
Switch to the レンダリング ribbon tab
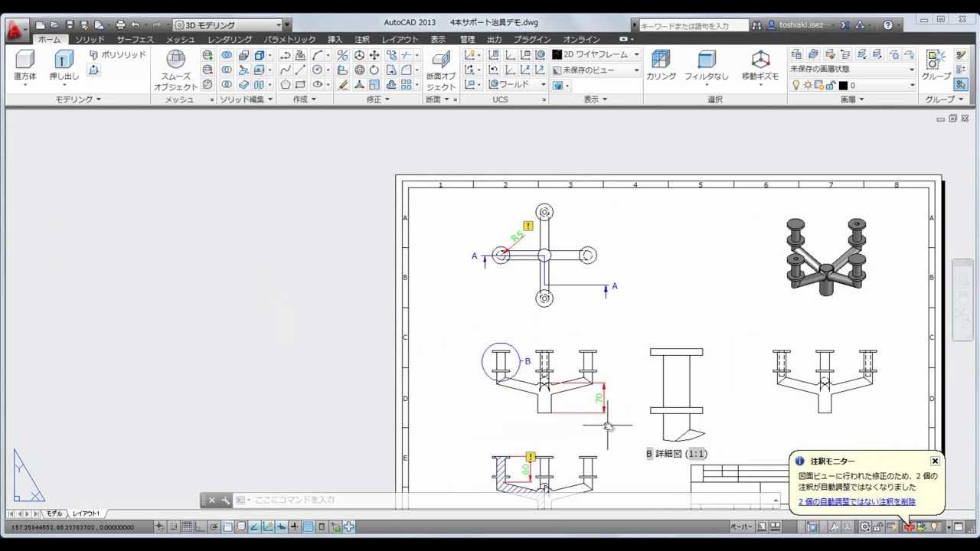pyautogui.click(x=230, y=39)
